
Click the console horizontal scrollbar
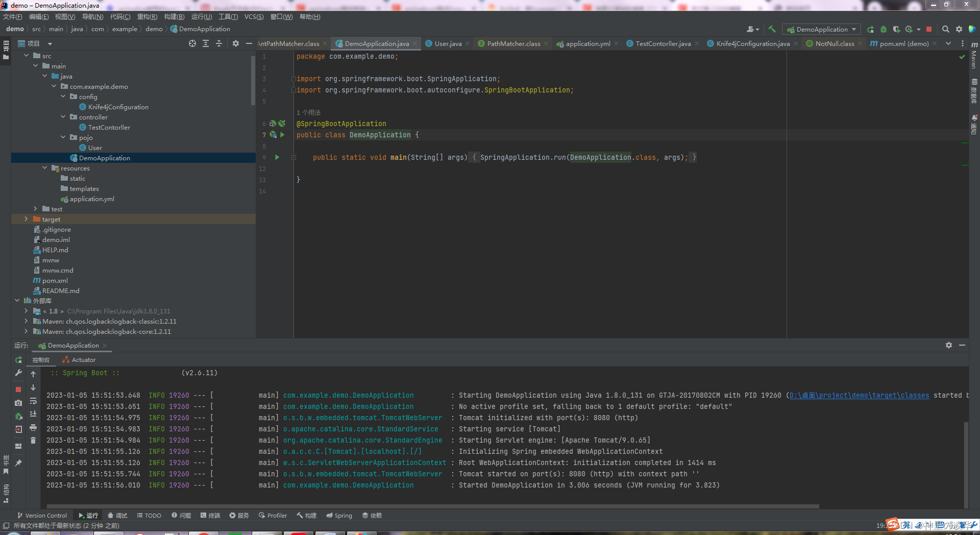tap(434, 506)
